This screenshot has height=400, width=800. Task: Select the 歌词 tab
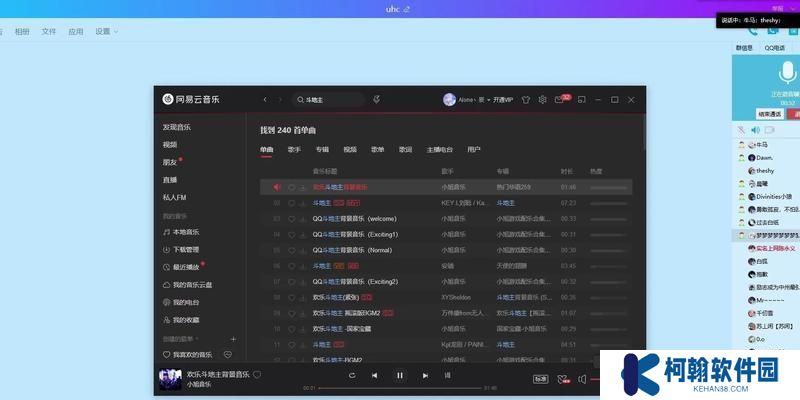[x=406, y=149]
